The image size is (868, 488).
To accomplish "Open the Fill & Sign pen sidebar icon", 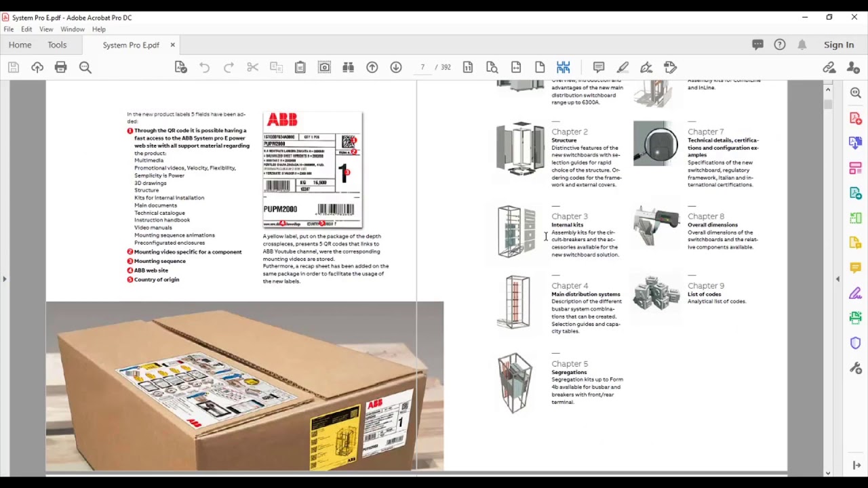I will [856, 293].
